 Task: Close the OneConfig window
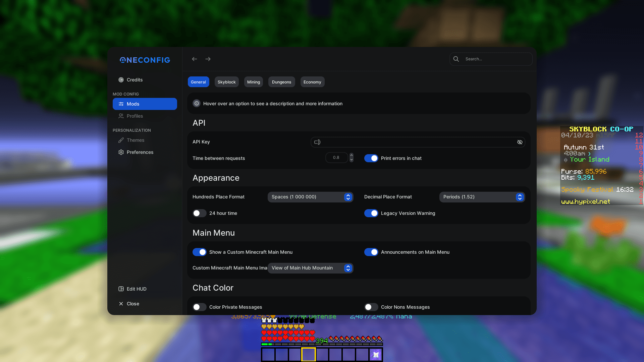145,304
